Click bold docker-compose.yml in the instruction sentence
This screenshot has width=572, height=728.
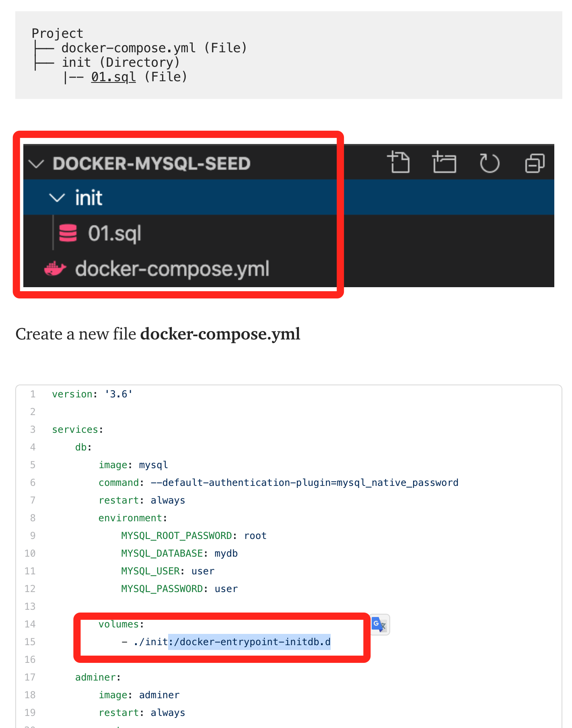(x=220, y=334)
